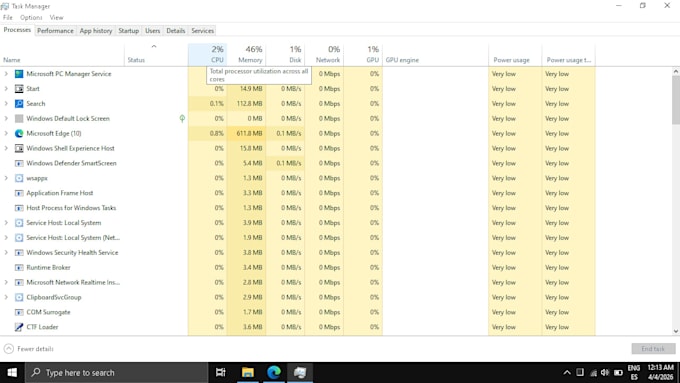Click the Start process icon
680x383 pixels.
[19, 88]
